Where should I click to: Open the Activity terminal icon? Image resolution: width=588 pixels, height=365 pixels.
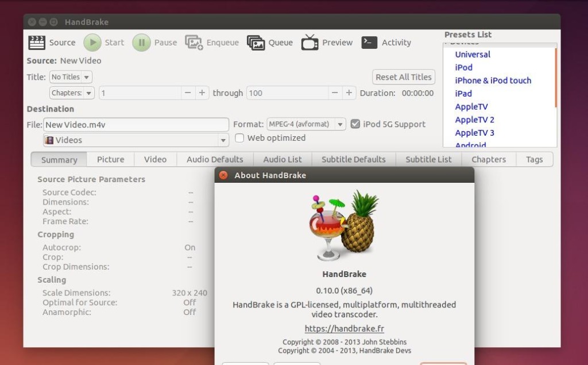[369, 43]
